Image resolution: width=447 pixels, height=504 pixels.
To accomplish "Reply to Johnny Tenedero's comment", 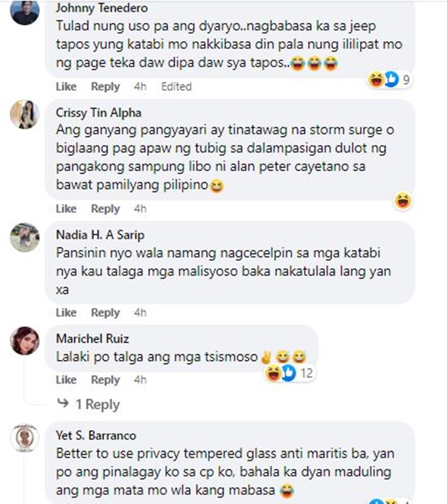I will tap(105, 86).
